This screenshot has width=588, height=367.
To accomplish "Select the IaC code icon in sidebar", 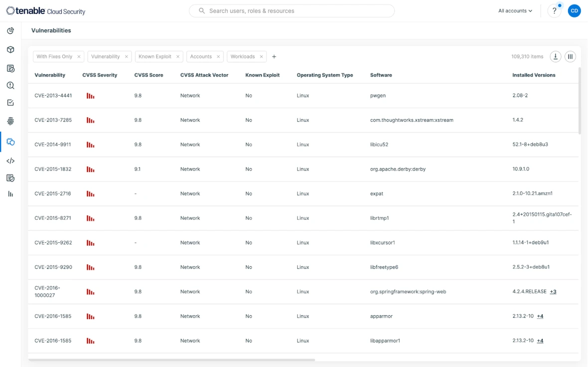I will 10,161.
